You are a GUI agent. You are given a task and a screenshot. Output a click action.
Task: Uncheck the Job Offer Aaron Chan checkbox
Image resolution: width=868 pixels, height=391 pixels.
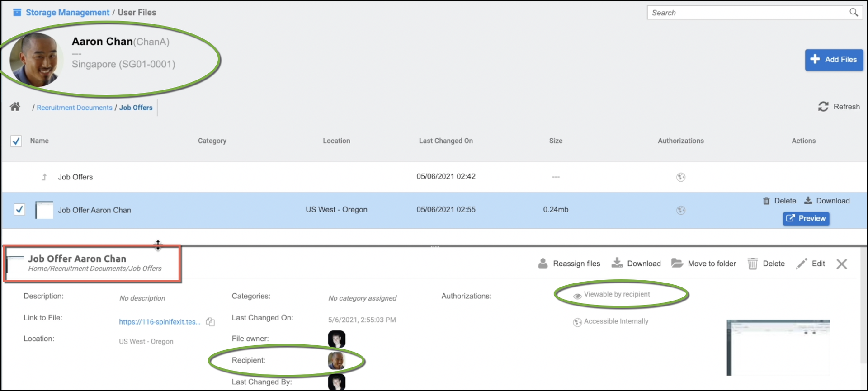point(19,210)
